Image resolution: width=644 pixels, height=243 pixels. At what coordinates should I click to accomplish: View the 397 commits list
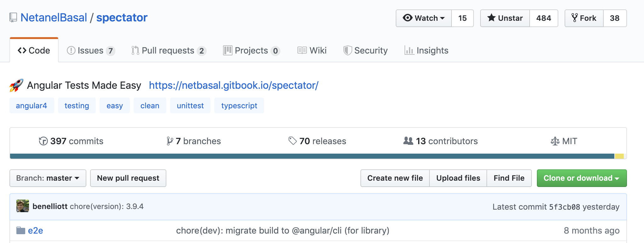pyautogui.click(x=71, y=141)
